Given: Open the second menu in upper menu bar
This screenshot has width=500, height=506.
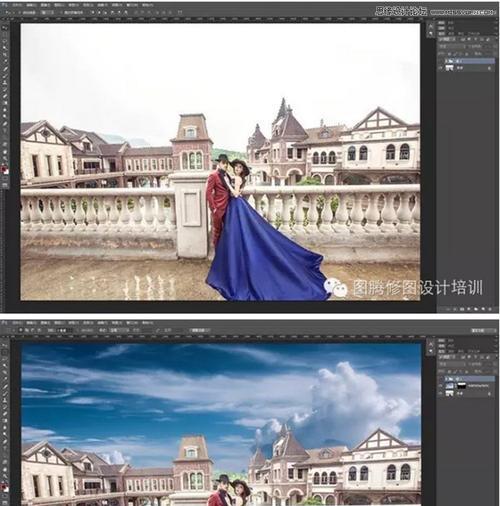Looking at the screenshot, I should click(x=31, y=5).
